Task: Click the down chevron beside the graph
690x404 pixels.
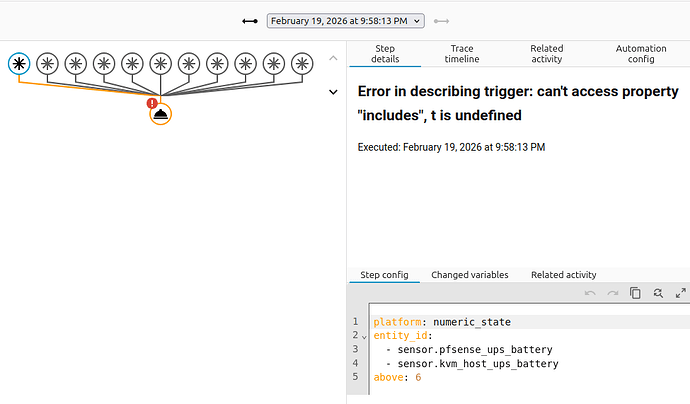Action: 334,92
